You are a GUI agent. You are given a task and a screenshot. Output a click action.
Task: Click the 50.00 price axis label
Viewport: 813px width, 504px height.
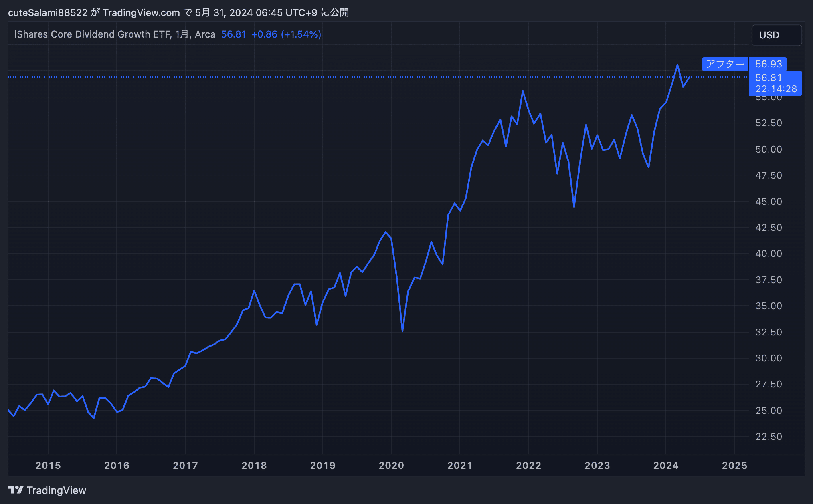[769, 149]
